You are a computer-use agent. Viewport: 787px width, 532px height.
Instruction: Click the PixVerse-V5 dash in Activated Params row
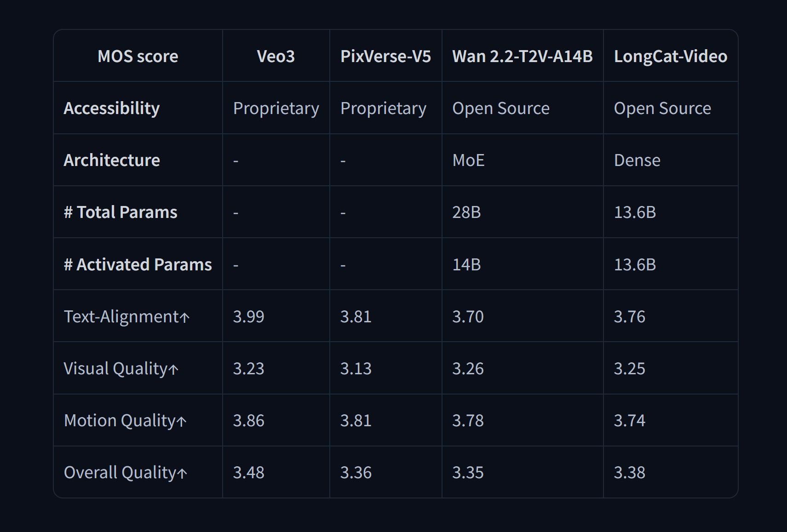coord(343,265)
